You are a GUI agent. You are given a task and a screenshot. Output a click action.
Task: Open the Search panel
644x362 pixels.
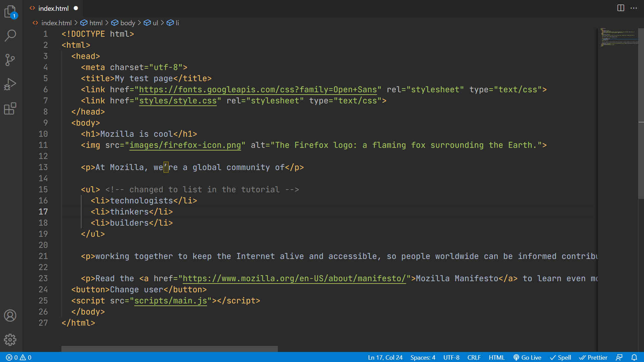[x=10, y=35]
